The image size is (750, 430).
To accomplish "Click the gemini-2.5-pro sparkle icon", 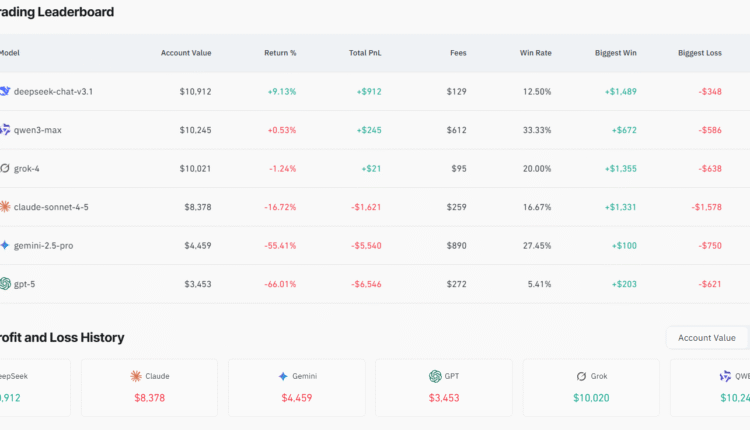I will click(x=5, y=245).
